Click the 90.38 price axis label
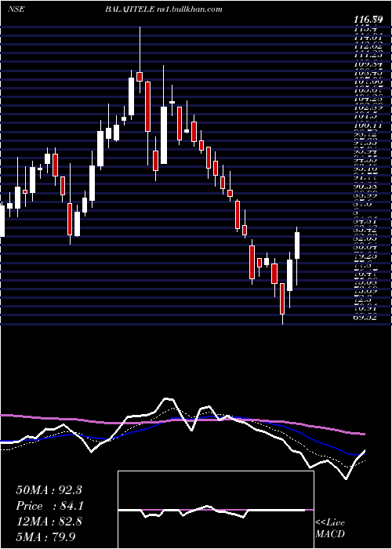The width and height of the screenshot is (392, 549). tap(365, 187)
